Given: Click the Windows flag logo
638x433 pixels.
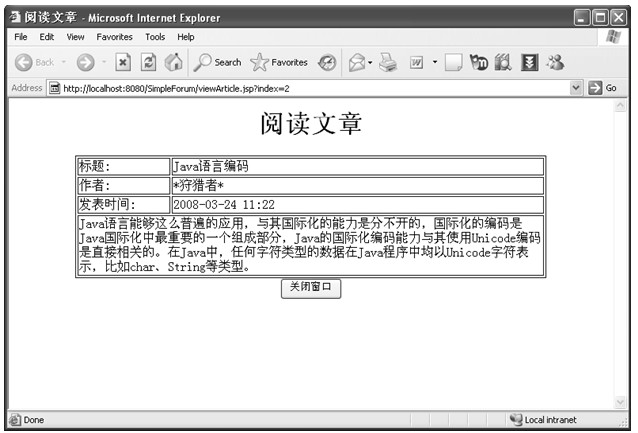Looking at the screenshot, I should coord(613,37).
